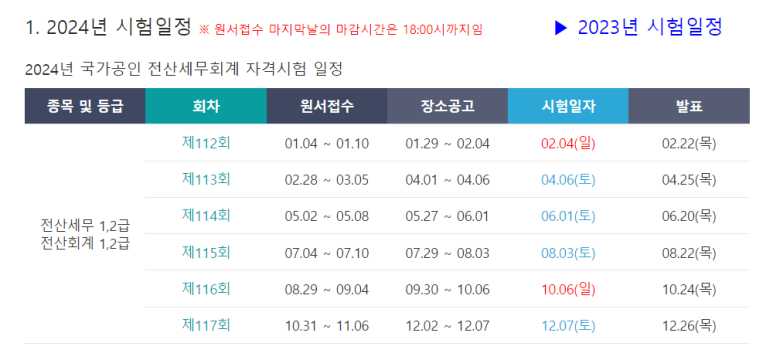Select the 제117회 row label

(206, 325)
